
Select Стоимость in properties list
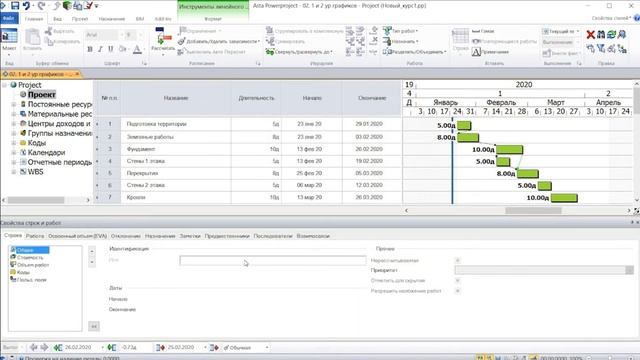(x=30, y=258)
